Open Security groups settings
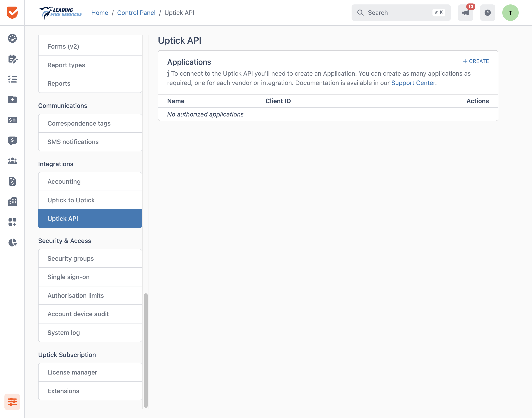Image resolution: width=532 pixels, height=418 pixels. tap(90, 258)
